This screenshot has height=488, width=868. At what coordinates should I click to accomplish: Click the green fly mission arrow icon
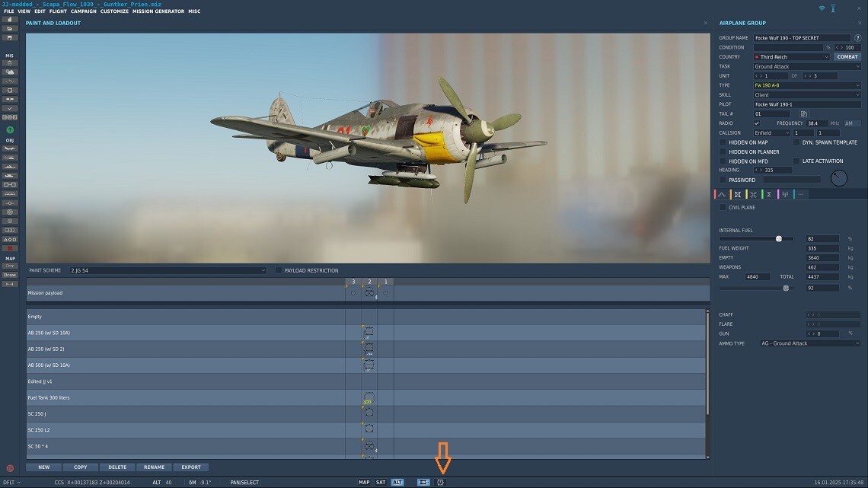pyautogui.click(x=10, y=130)
